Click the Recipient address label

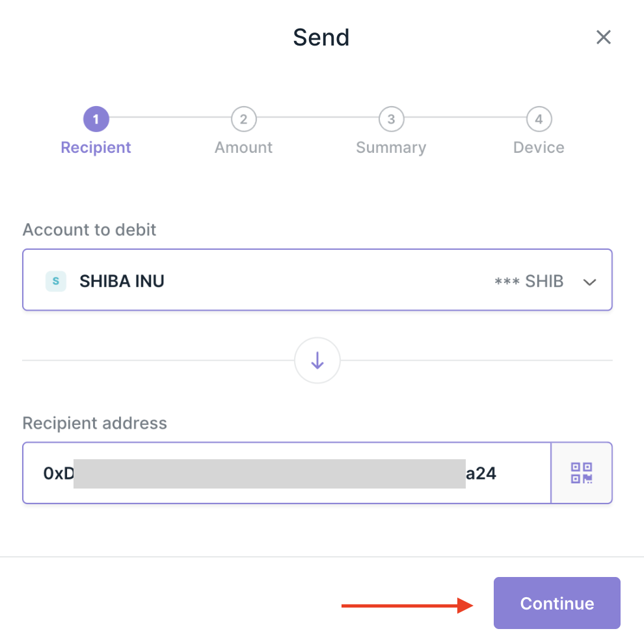[x=95, y=423]
